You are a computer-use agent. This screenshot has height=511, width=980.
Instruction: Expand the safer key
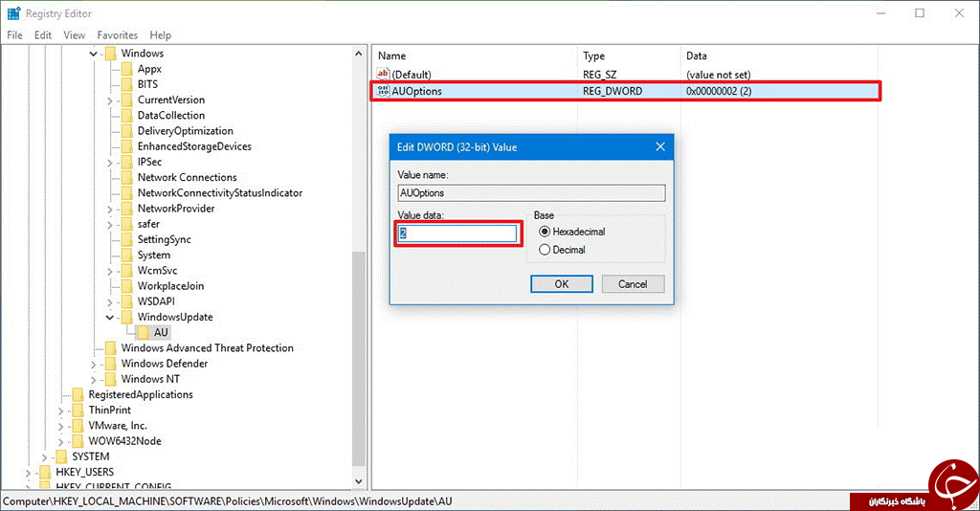coord(109,224)
